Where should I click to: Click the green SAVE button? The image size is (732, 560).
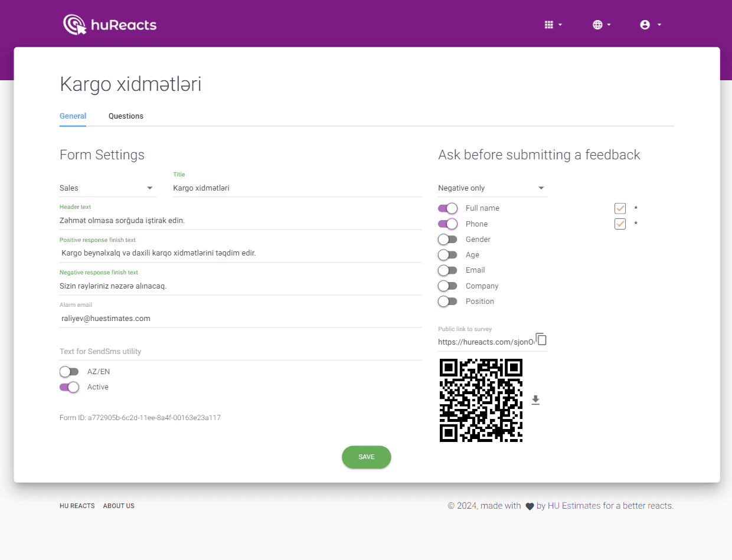coord(366,457)
